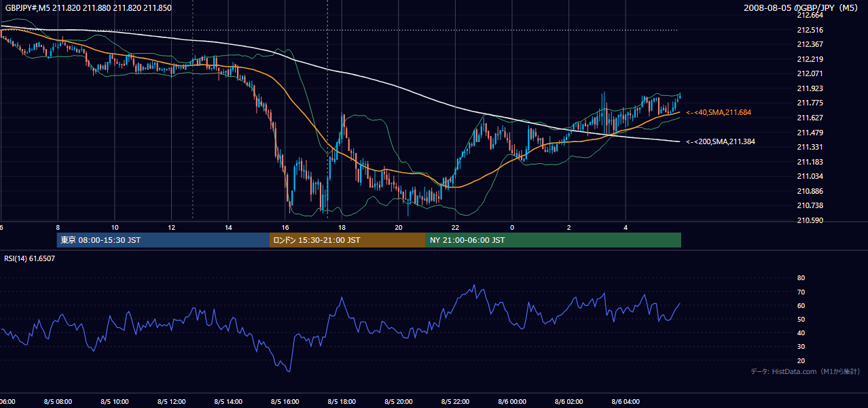Click RSI scale value 50
Viewport: 868px width, 408px height.
[x=801, y=319]
